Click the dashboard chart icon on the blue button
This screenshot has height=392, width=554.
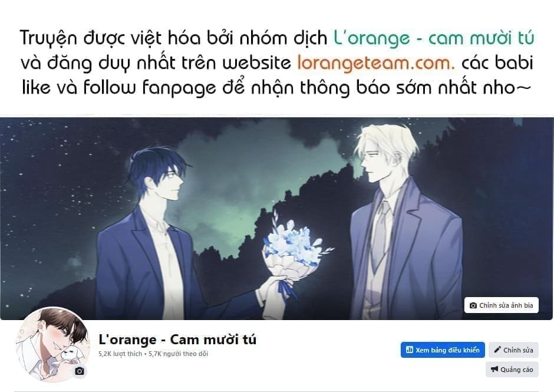point(410,350)
